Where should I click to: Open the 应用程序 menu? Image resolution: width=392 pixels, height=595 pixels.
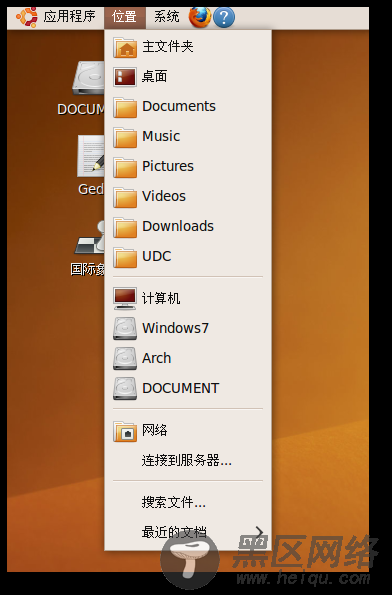coord(69,17)
